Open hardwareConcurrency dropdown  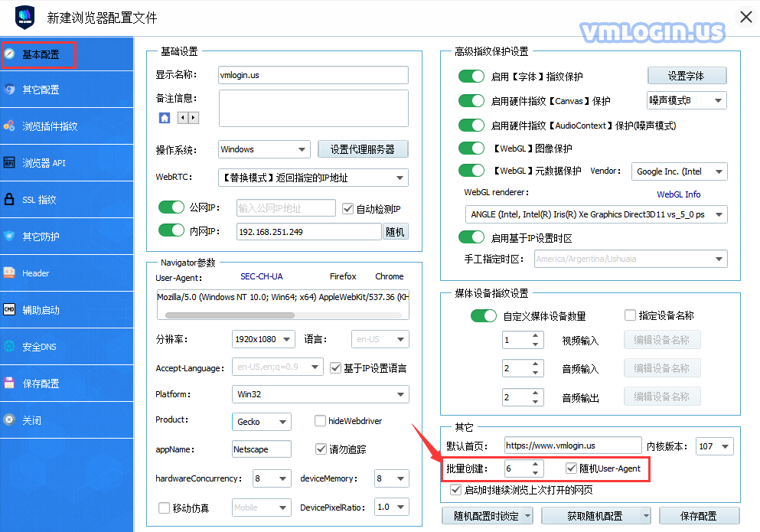(x=272, y=478)
